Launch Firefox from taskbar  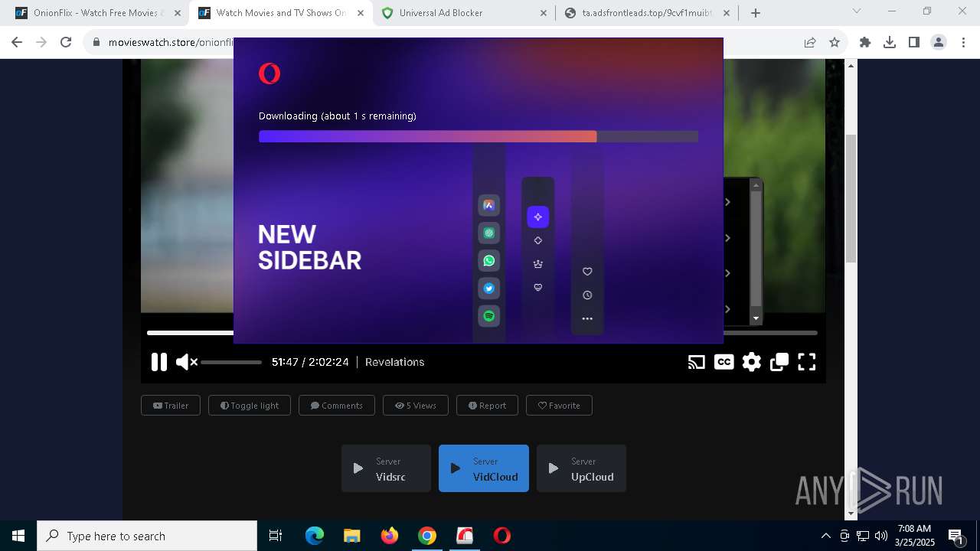pos(390,536)
